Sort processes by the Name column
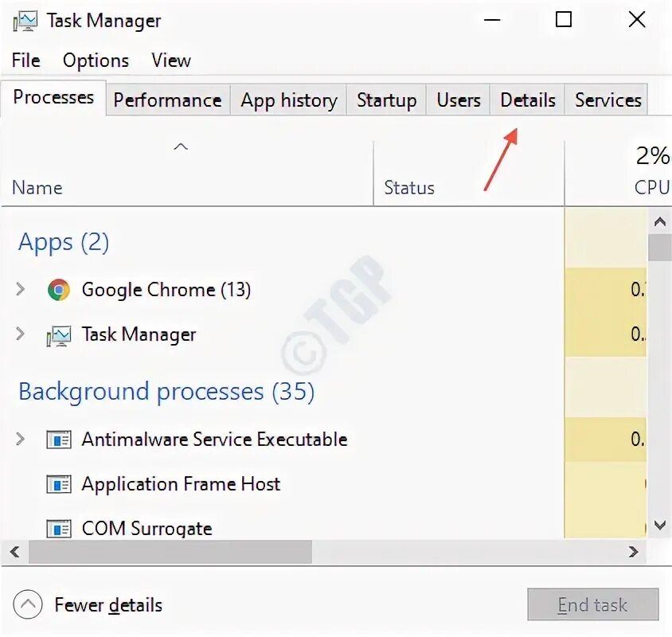The image size is (672, 637). pos(37,188)
